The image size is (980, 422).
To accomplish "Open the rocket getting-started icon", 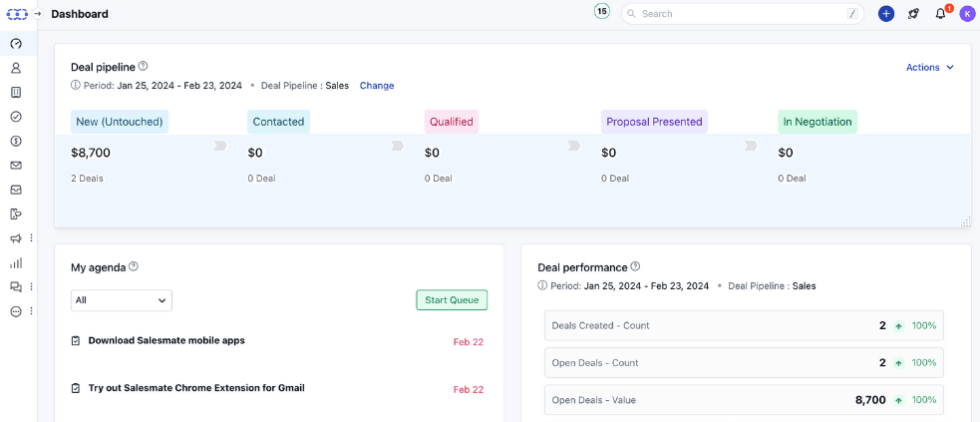I will [x=913, y=14].
